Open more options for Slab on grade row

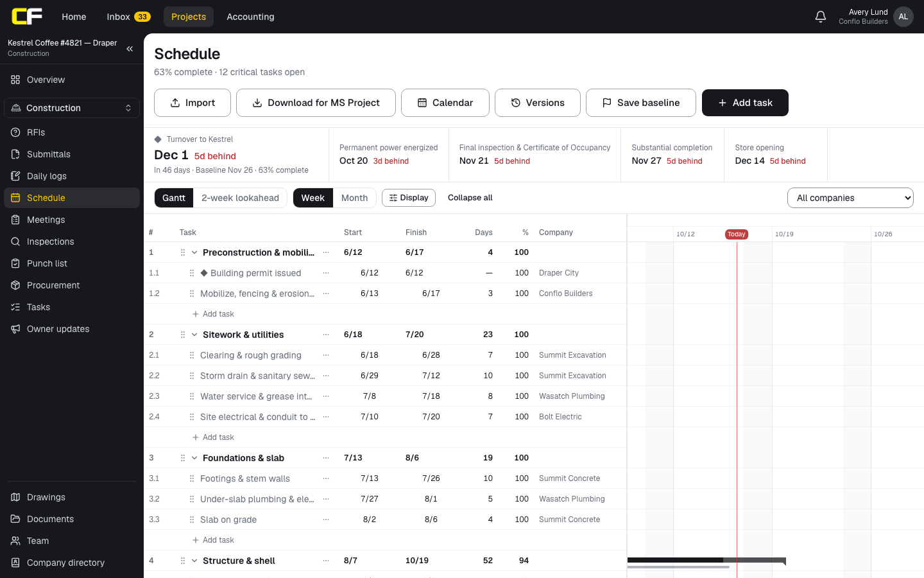click(326, 520)
